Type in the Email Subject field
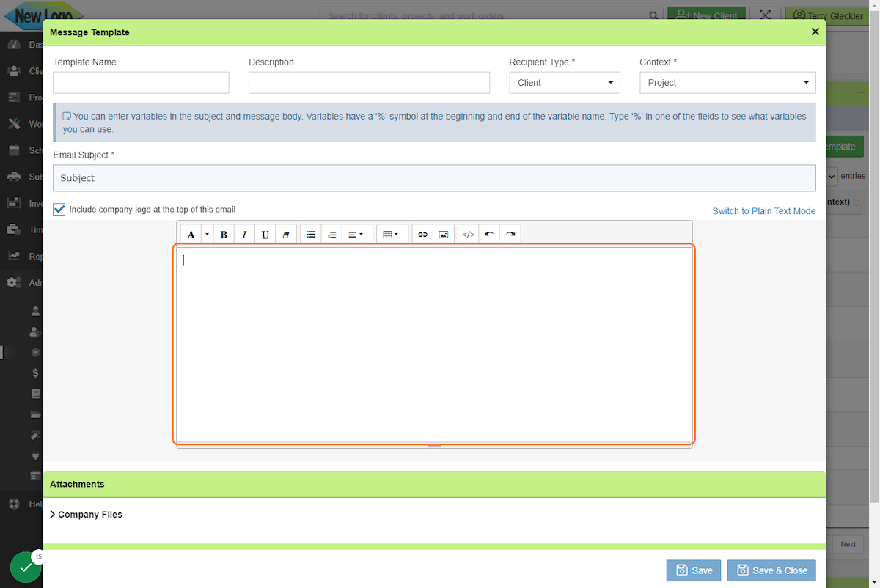Image resolution: width=880 pixels, height=588 pixels. 434,177
